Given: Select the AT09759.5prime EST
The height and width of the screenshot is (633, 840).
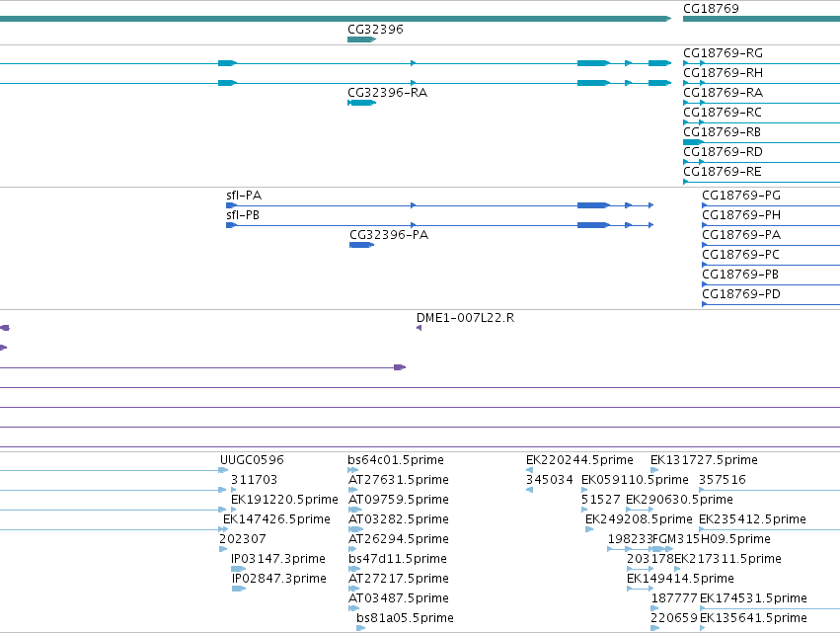Looking at the screenshot, I should pyautogui.click(x=399, y=500).
